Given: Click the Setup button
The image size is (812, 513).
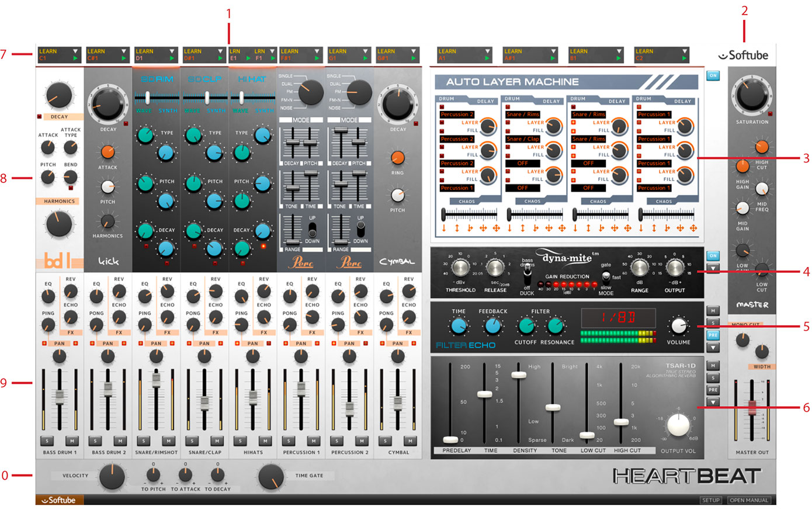Looking at the screenshot, I should [711, 500].
